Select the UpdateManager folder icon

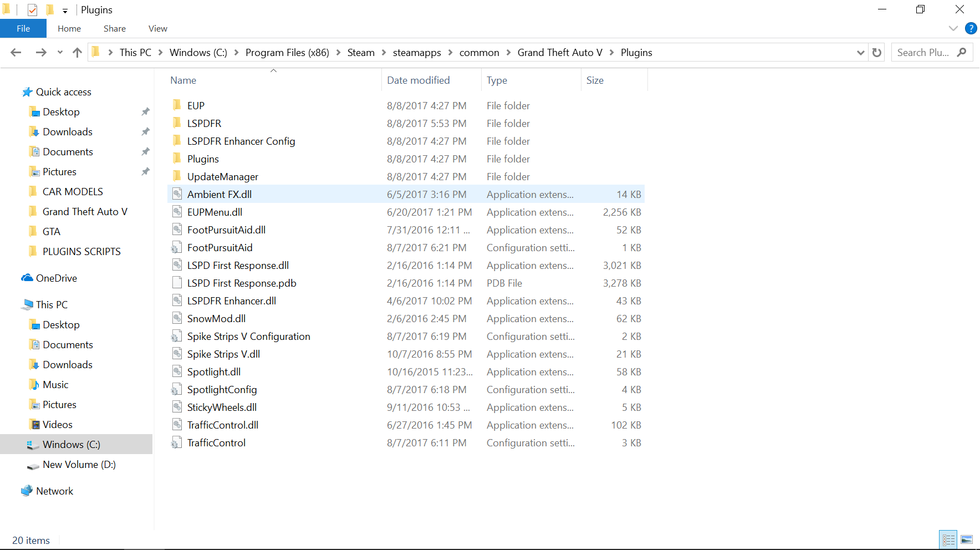click(x=177, y=176)
